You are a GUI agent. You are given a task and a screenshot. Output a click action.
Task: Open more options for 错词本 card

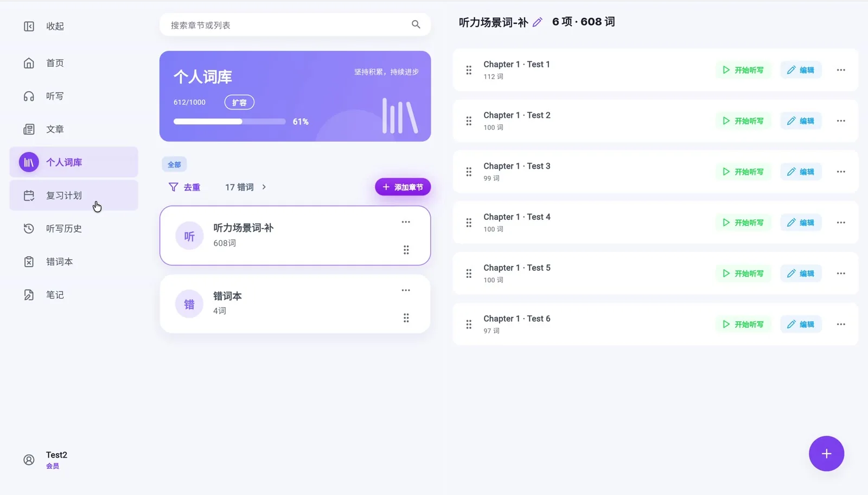pyautogui.click(x=406, y=290)
